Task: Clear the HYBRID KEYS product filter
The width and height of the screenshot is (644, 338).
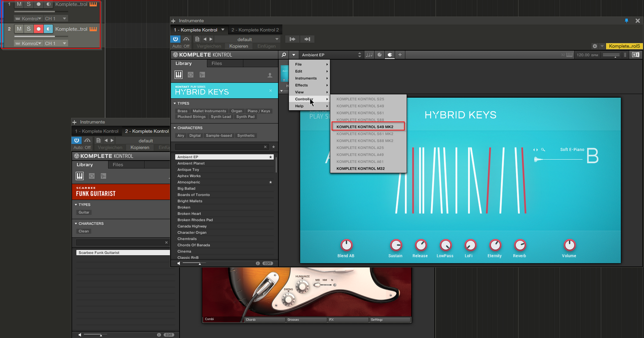Action: (x=270, y=91)
